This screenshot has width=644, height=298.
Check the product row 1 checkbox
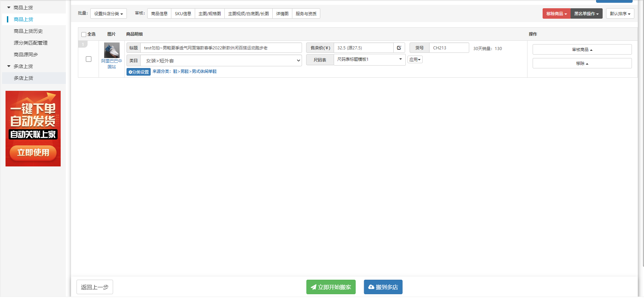pos(89,59)
